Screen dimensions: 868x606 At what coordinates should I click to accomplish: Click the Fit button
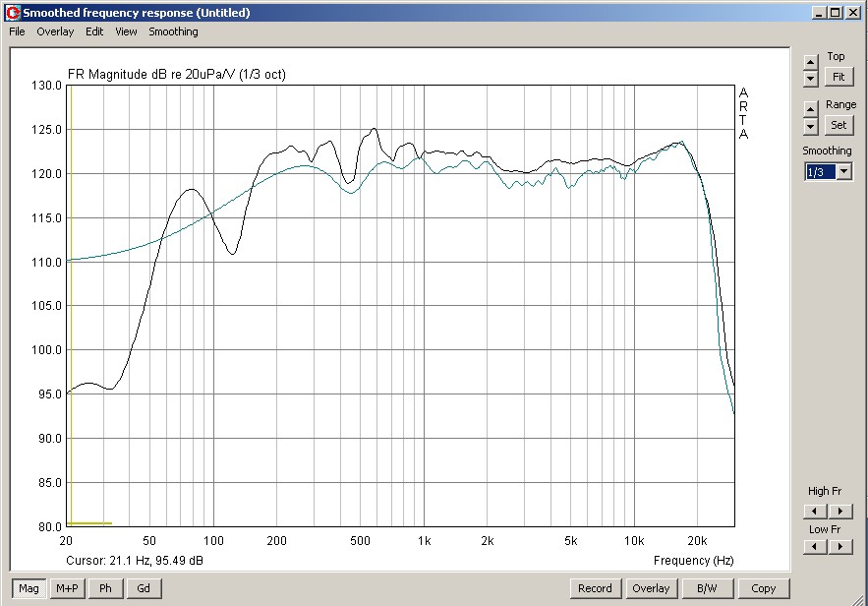pos(839,77)
